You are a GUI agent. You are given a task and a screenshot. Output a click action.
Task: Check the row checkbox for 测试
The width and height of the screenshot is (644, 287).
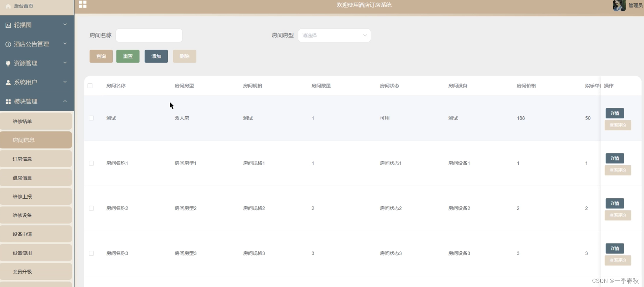tap(91, 118)
